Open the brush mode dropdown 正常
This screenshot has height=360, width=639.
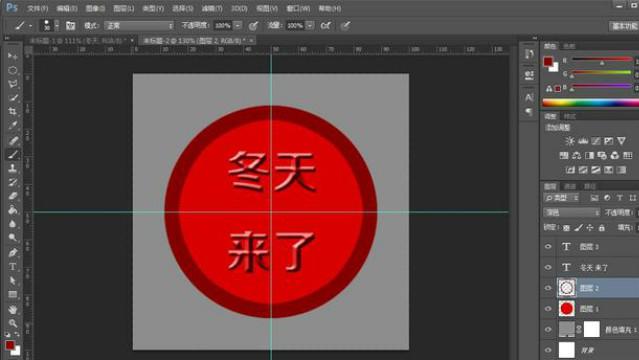pos(139,25)
